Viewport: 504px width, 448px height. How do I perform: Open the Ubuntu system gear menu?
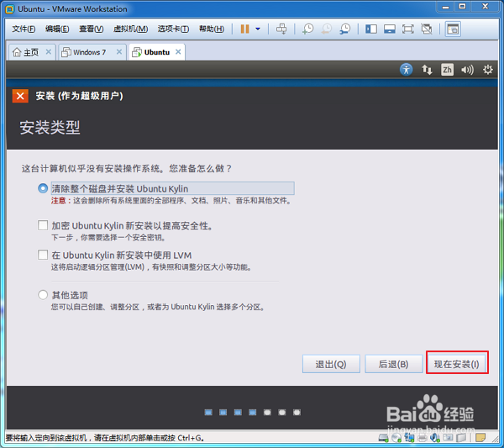(487, 70)
